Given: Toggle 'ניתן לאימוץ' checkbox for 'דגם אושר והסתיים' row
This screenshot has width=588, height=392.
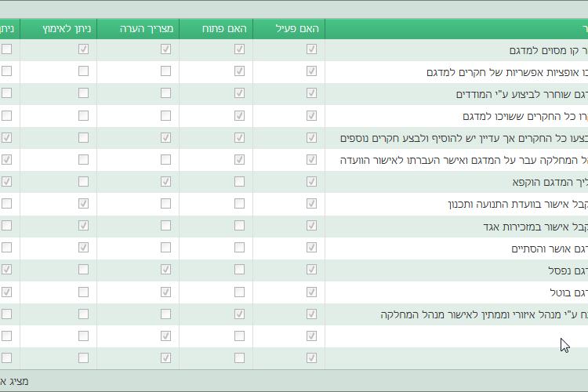Looking at the screenshot, I should point(84,248).
